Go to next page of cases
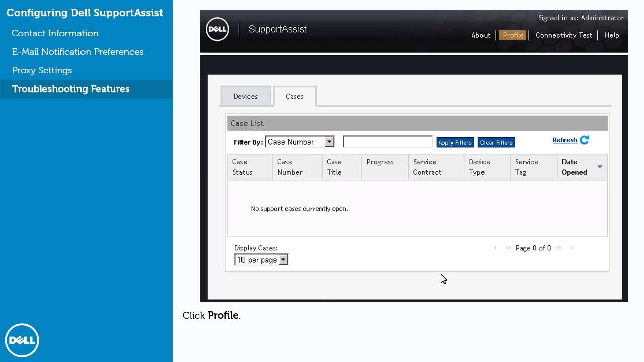The height and width of the screenshot is (362, 644). pos(559,248)
